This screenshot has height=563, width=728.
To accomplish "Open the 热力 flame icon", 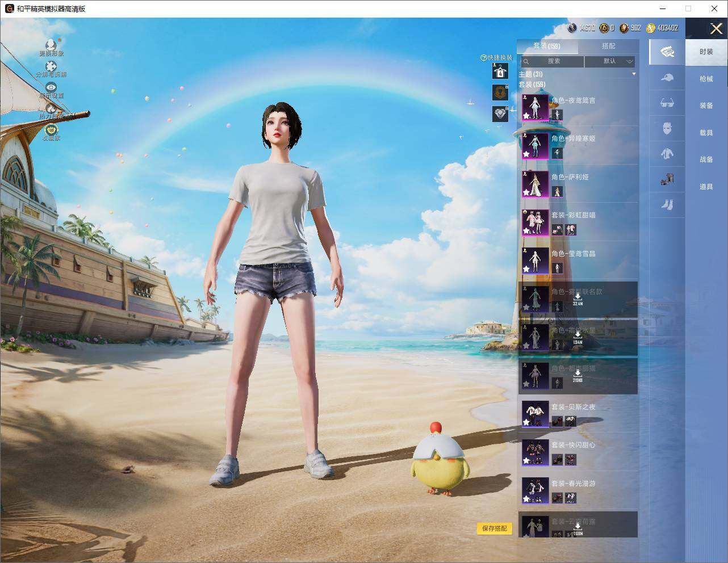I will (51, 108).
